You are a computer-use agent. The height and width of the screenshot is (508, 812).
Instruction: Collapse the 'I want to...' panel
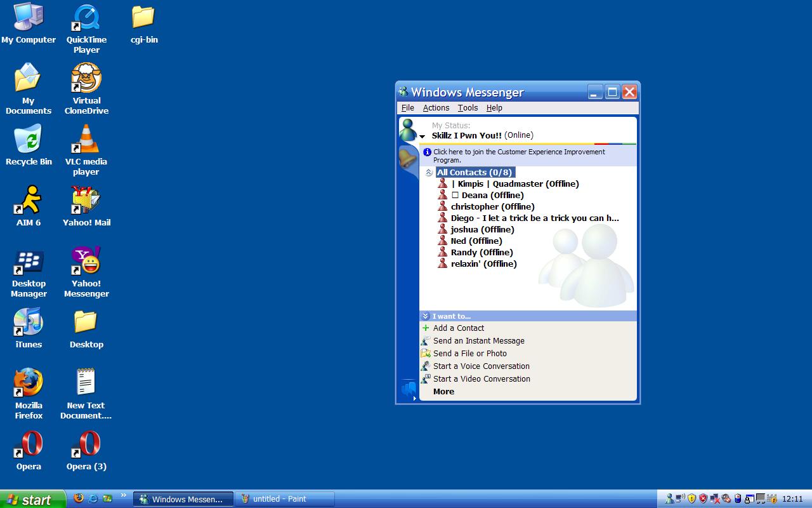tap(424, 316)
